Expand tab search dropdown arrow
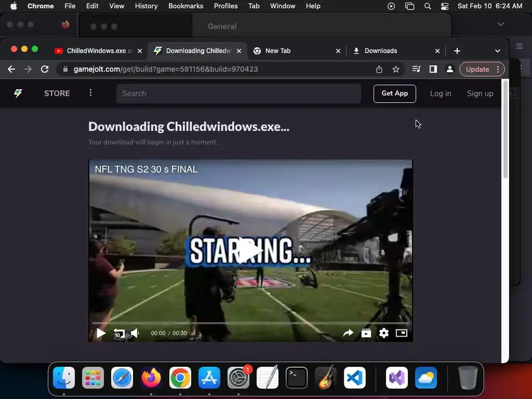The height and width of the screenshot is (399, 532). point(497,51)
